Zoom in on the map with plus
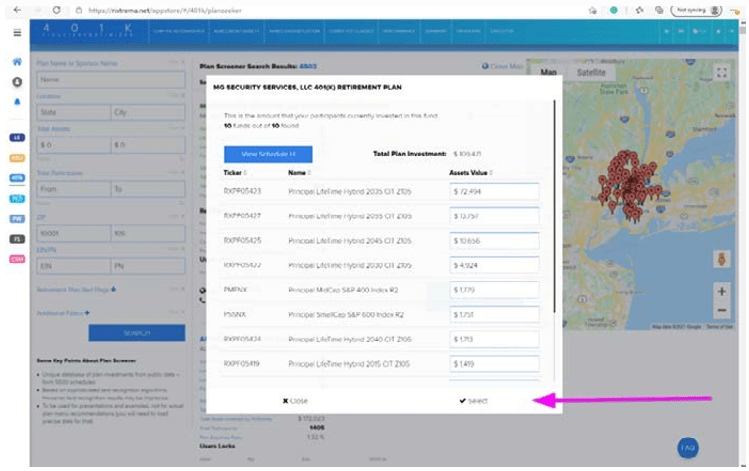Screen dimensions: 749x471 (x=721, y=291)
